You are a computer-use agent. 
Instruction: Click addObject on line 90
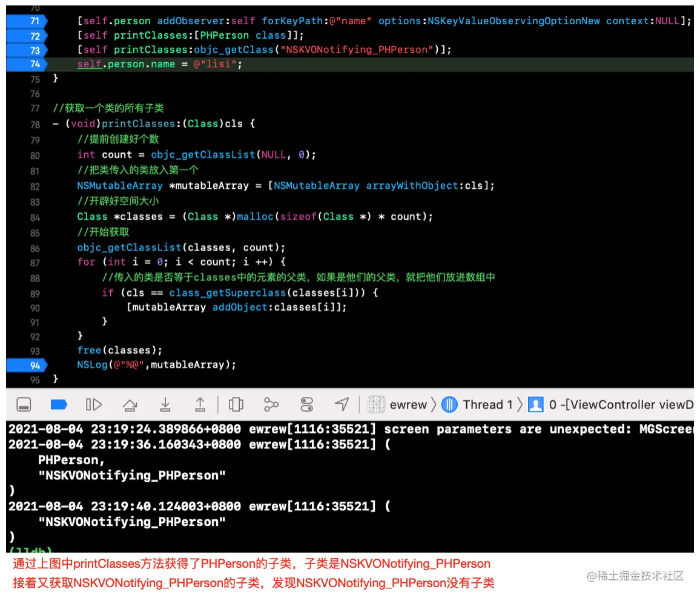[x=239, y=307]
